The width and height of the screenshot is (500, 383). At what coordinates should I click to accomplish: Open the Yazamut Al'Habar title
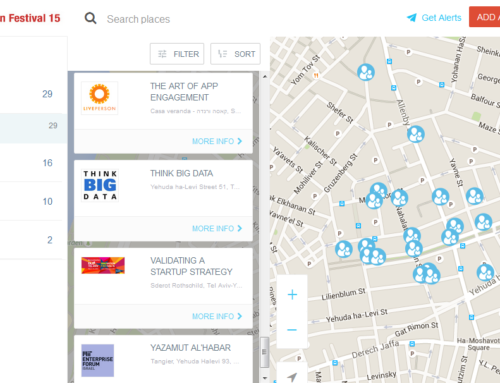click(190, 348)
